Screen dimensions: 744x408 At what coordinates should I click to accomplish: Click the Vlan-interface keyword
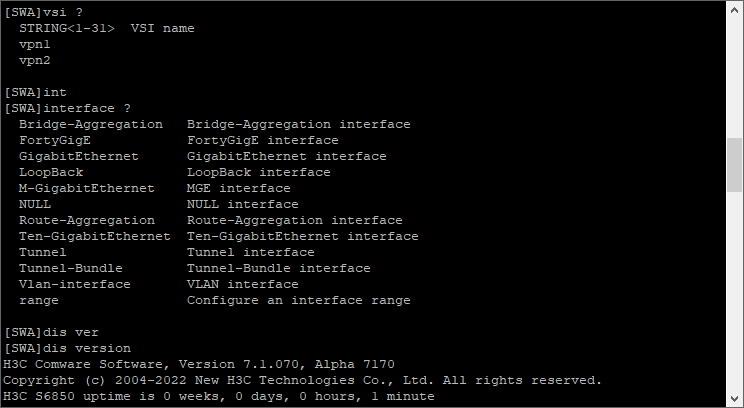click(x=74, y=284)
